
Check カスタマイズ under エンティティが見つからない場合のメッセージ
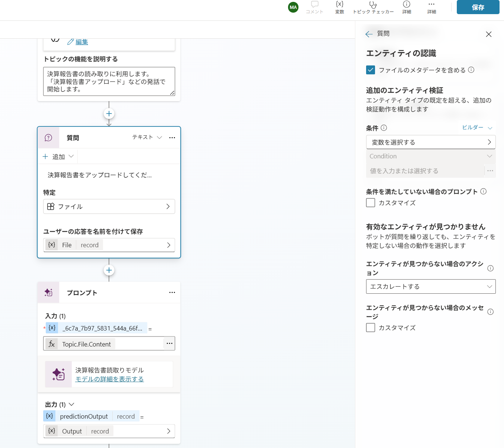(x=371, y=328)
